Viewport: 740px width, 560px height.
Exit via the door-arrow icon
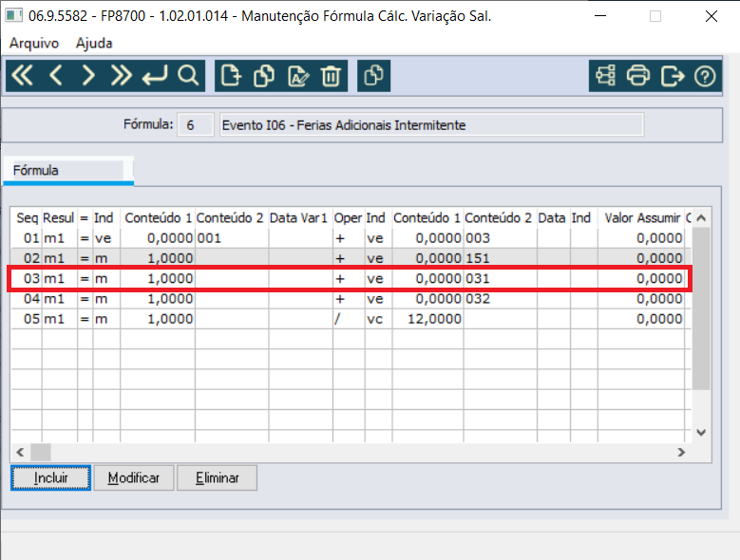click(x=672, y=75)
